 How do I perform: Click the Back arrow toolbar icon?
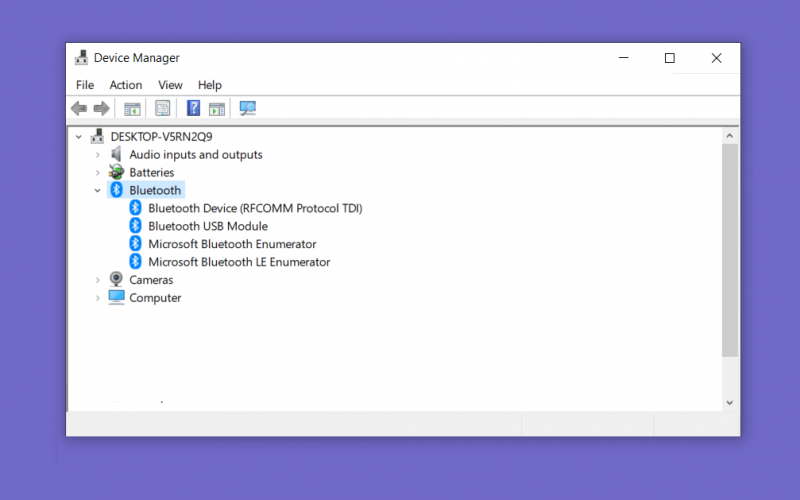[x=79, y=108]
